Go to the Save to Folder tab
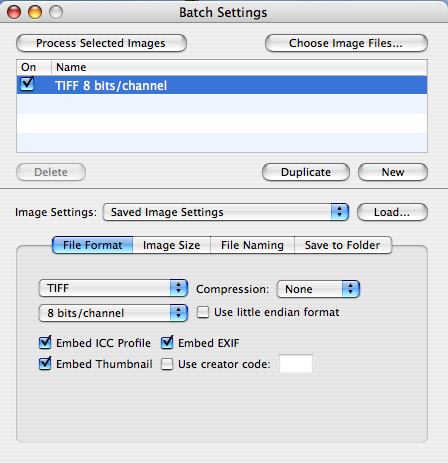The image size is (448, 463). click(343, 245)
